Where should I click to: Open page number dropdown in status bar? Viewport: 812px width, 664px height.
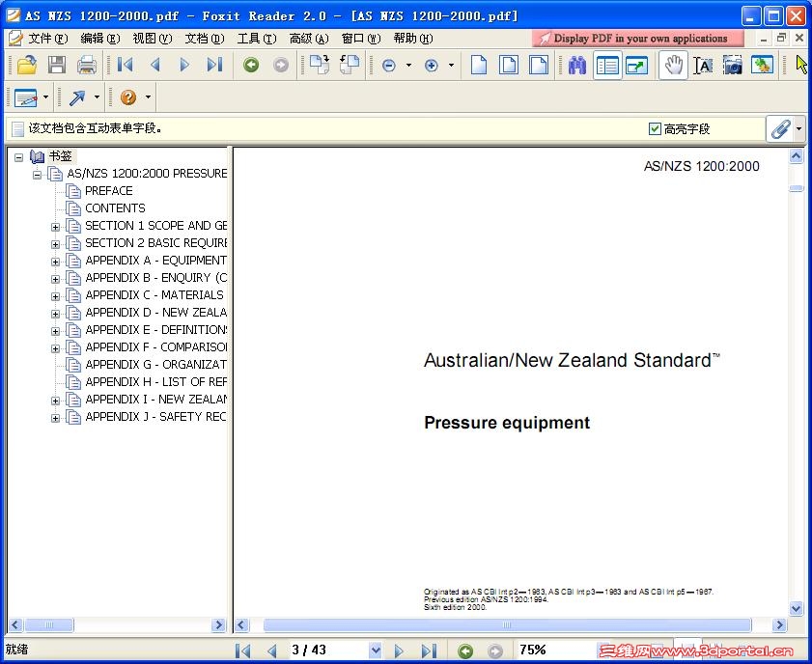click(x=376, y=650)
